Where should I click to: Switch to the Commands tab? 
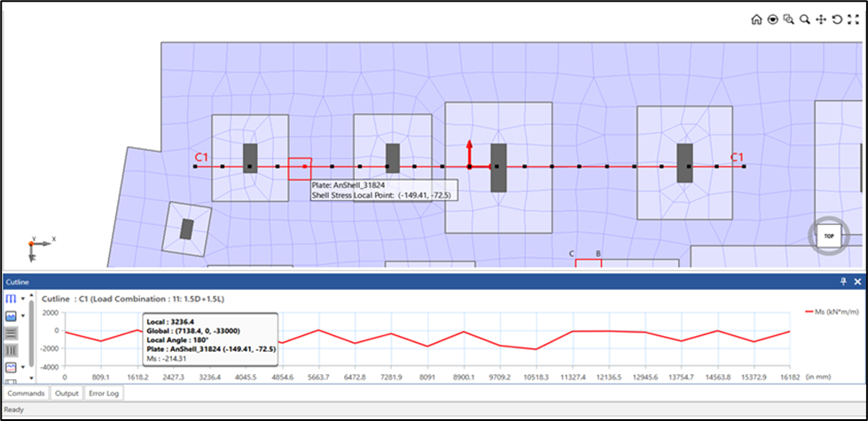(26, 394)
